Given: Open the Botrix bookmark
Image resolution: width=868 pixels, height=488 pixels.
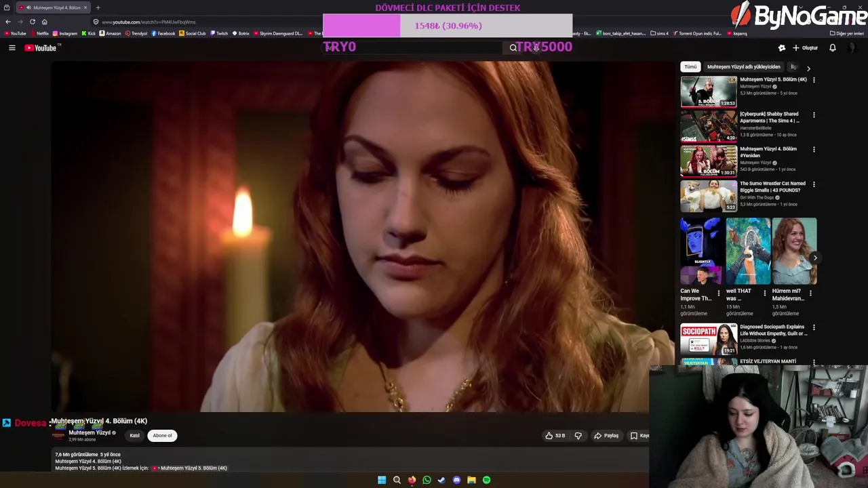Looking at the screenshot, I should (x=241, y=33).
